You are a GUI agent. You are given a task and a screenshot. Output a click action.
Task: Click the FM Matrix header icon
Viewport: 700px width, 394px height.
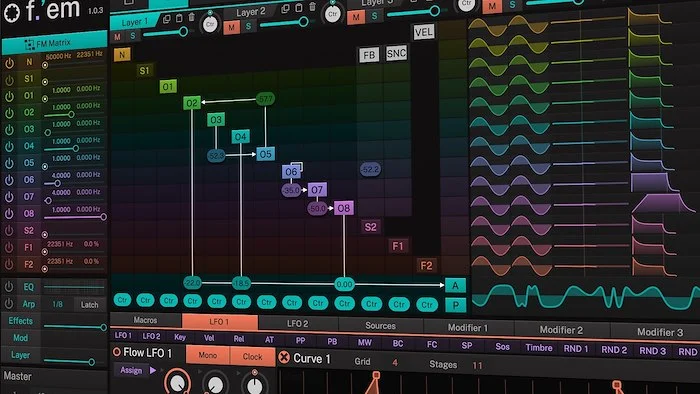[29, 44]
